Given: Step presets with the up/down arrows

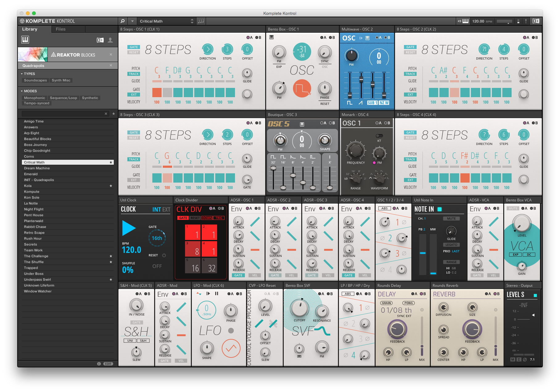Looking at the screenshot, I should coord(192,21).
